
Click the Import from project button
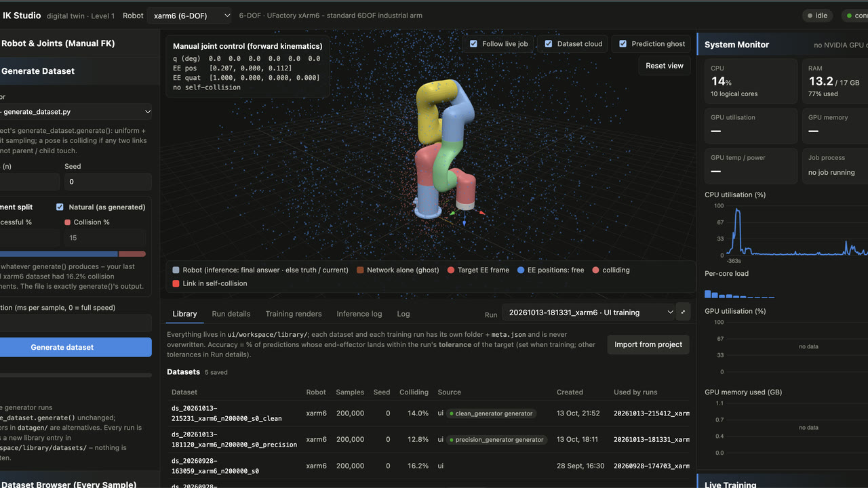tap(648, 344)
